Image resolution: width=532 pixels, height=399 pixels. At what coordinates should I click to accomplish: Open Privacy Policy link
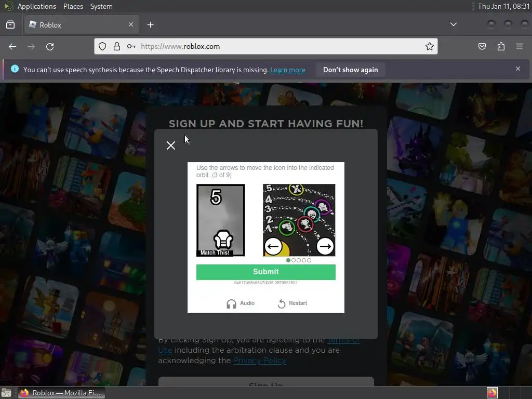coord(259,361)
